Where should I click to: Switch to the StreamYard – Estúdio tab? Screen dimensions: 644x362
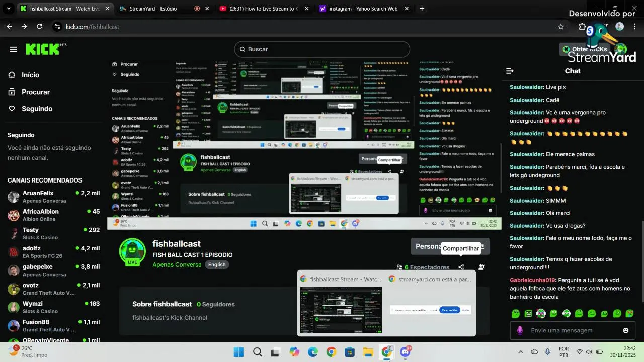tap(165, 9)
